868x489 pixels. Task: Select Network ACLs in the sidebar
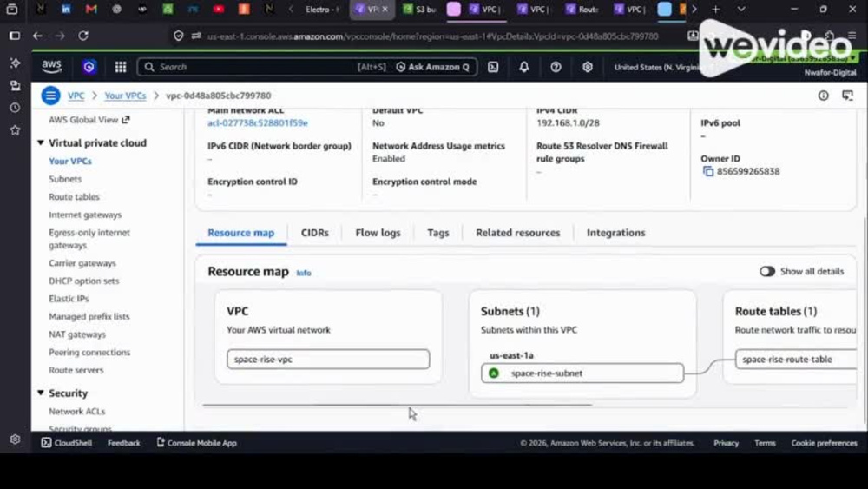pos(77,411)
